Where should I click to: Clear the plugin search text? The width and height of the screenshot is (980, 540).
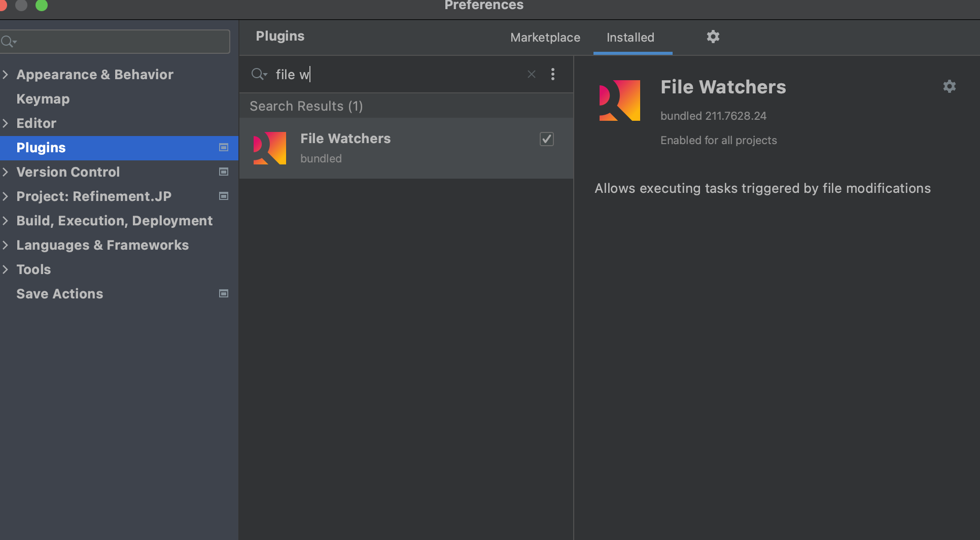coord(531,75)
